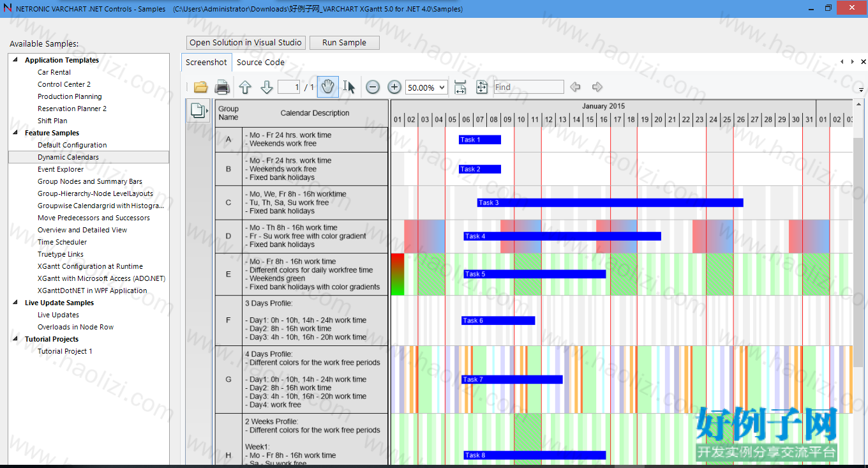The image size is (868, 468).
Task: Click the Run Sample button
Action: pyautogui.click(x=345, y=43)
